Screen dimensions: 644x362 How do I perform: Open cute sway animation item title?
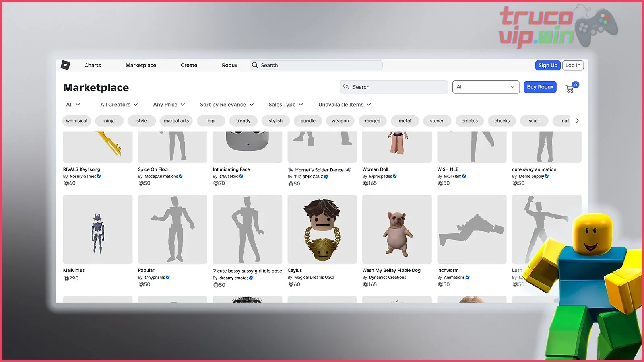534,169
